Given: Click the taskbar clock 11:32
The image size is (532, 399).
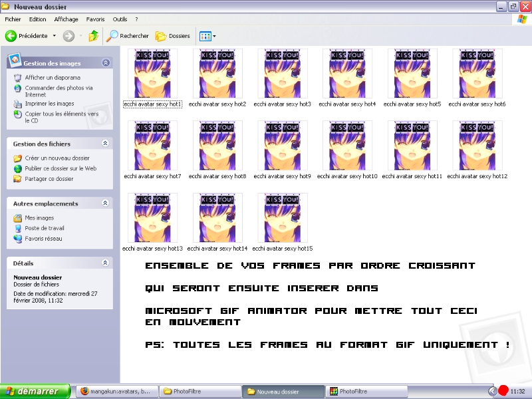Looking at the screenshot, I should [x=518, y=392].
